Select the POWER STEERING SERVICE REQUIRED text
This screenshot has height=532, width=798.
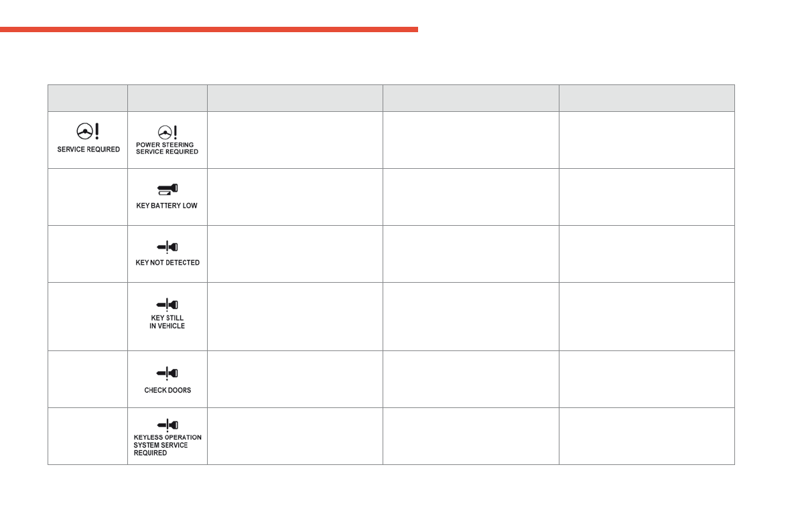(167, 148)
